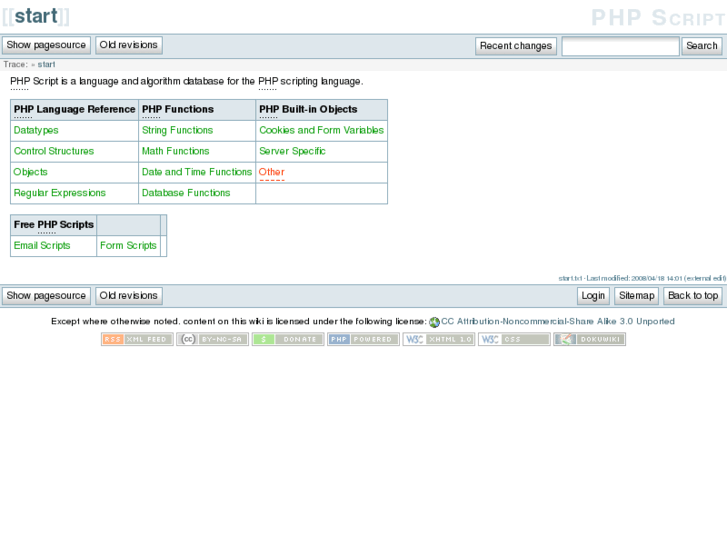Open the start page title link
This screenshot has width=727, height=545.
point(36,16)
